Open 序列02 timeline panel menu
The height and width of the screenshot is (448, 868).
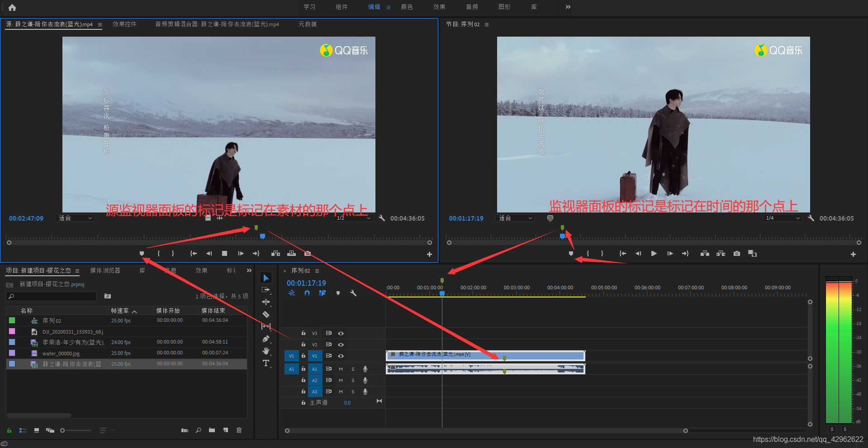coord(317,271)
